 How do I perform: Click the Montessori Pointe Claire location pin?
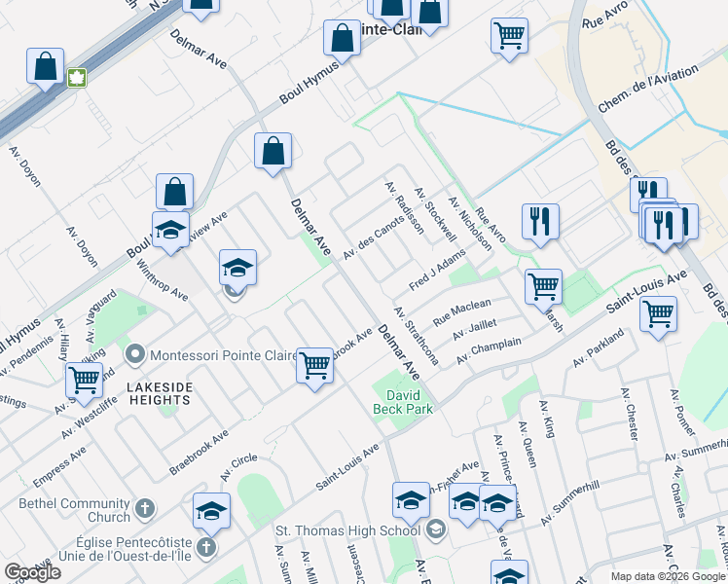point(135,355)
